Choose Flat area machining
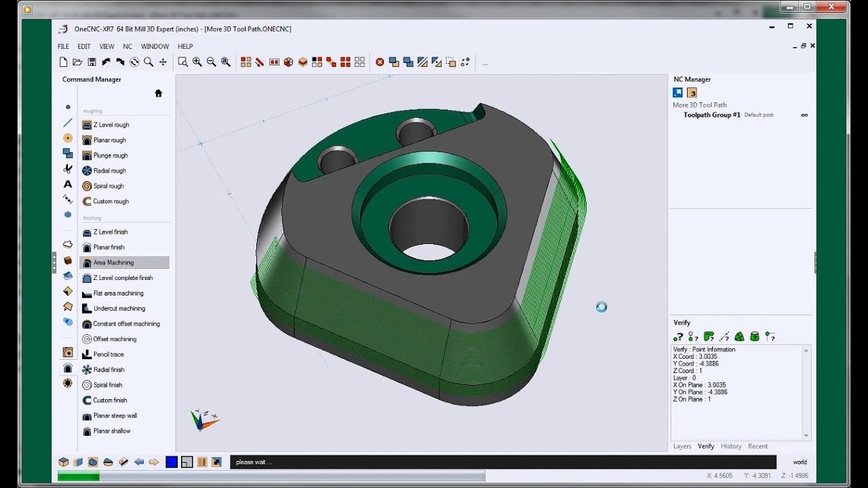This screenshot has height=488, width=868. 119,293
